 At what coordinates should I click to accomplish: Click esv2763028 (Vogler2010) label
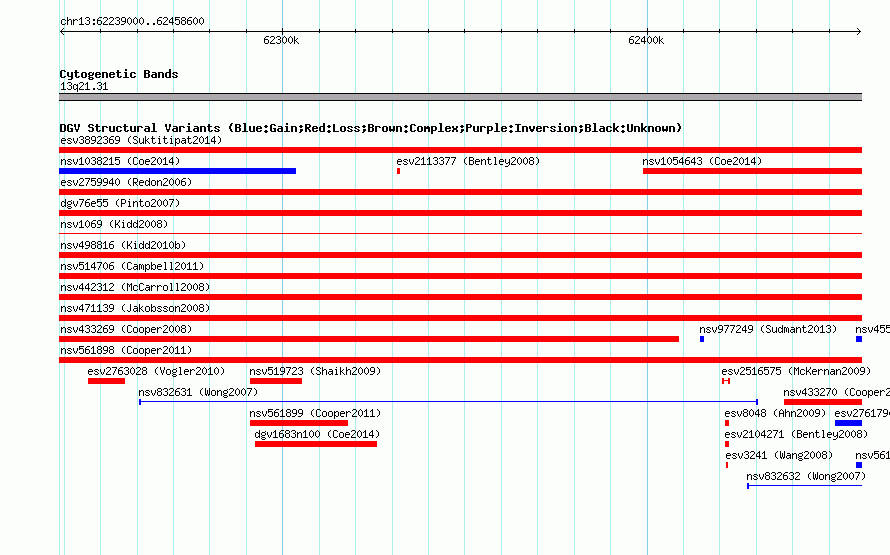[156, 371]
